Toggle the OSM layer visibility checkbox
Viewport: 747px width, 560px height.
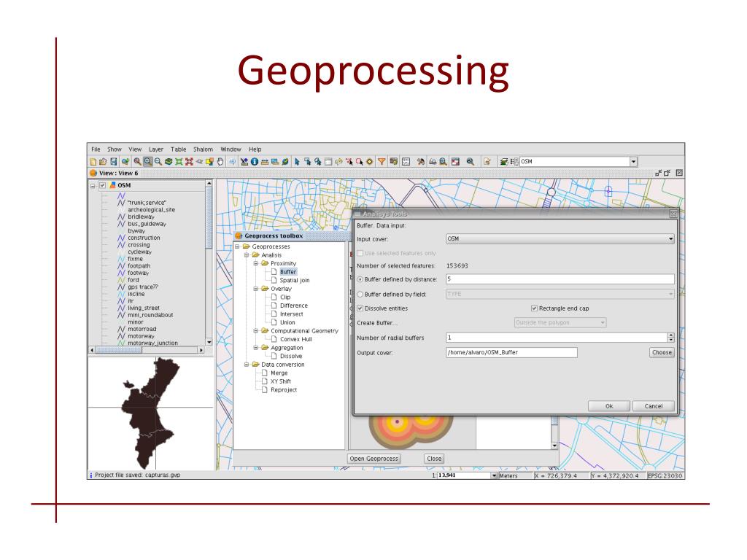point(102,186)
